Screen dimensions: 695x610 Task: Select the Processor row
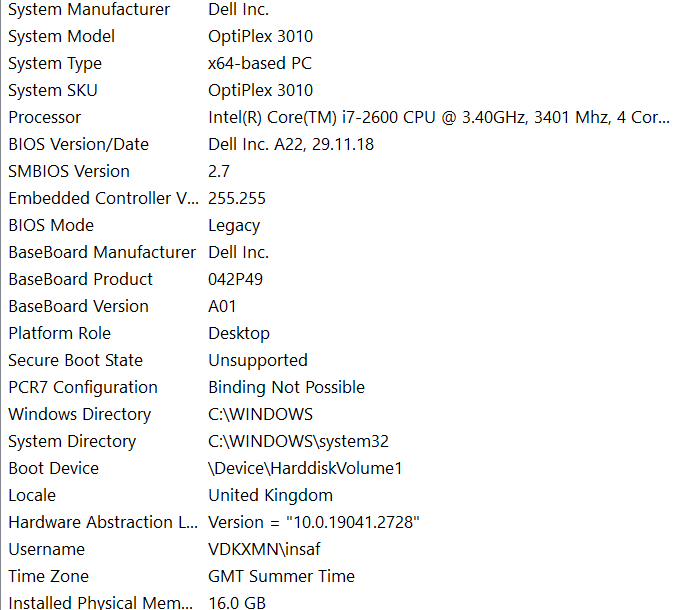tap(45, 117)
